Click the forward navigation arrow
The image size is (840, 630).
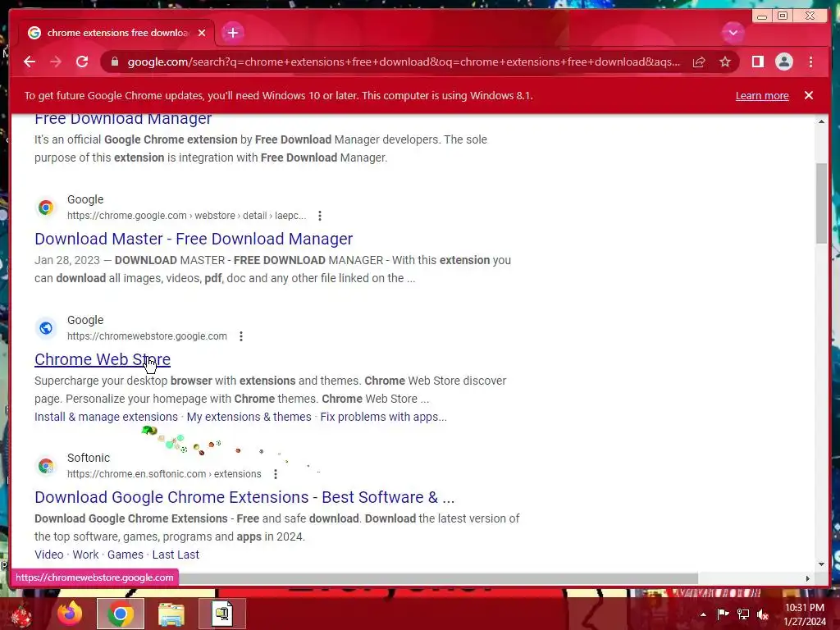[56, 62]
